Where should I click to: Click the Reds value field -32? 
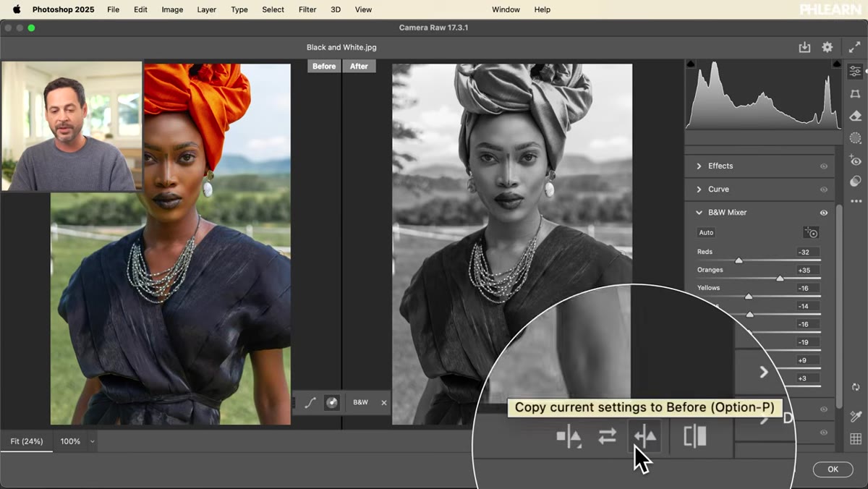click(807, 252)
